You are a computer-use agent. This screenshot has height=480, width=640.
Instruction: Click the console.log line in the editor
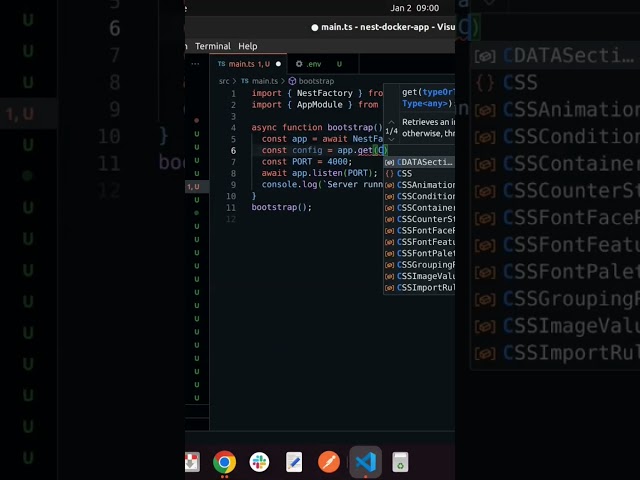tap(322, 184)
